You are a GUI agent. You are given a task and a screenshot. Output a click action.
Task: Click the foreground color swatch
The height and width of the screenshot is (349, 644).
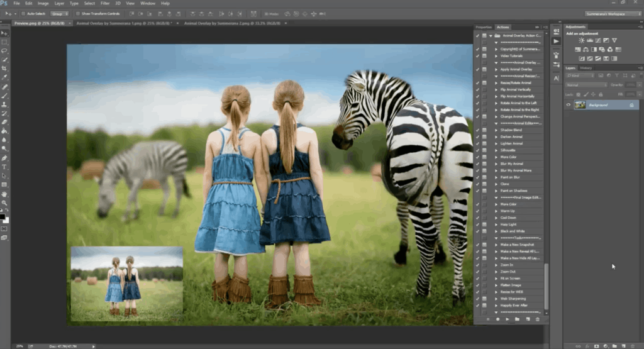tap(3, 217)
